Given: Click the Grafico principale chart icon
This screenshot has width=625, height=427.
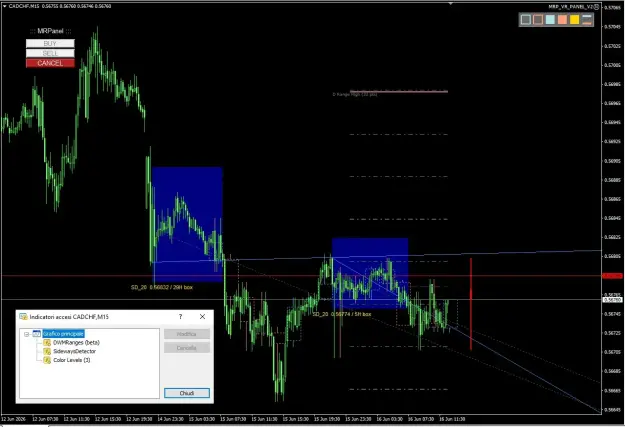Looking at the screenshot, I should 37,334.
